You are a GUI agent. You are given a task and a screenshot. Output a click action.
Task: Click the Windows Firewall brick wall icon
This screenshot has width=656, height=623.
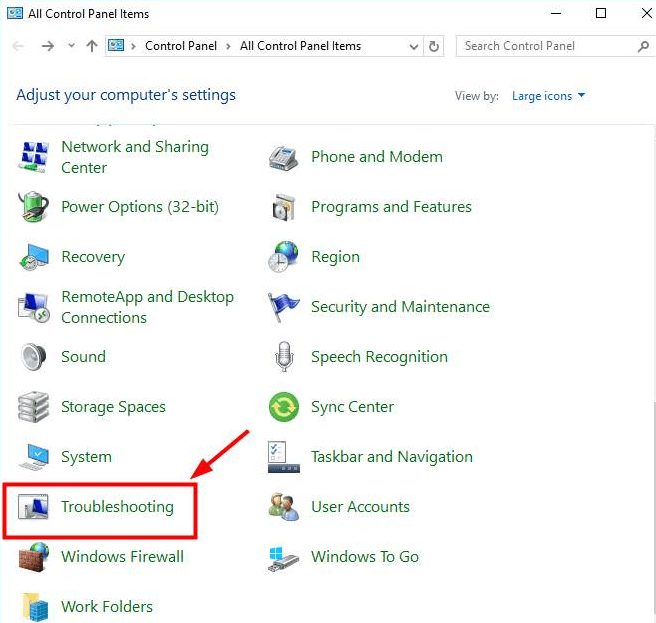[35, 557]
